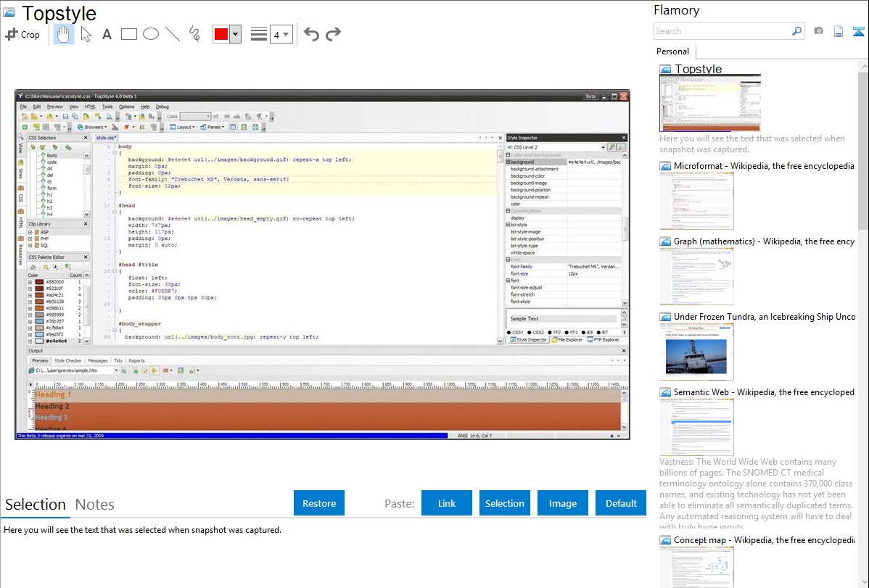Viewport: 869px width, 588px height.
Task: Click the Flamory icon beside Topstyle title
Action: 9,12
